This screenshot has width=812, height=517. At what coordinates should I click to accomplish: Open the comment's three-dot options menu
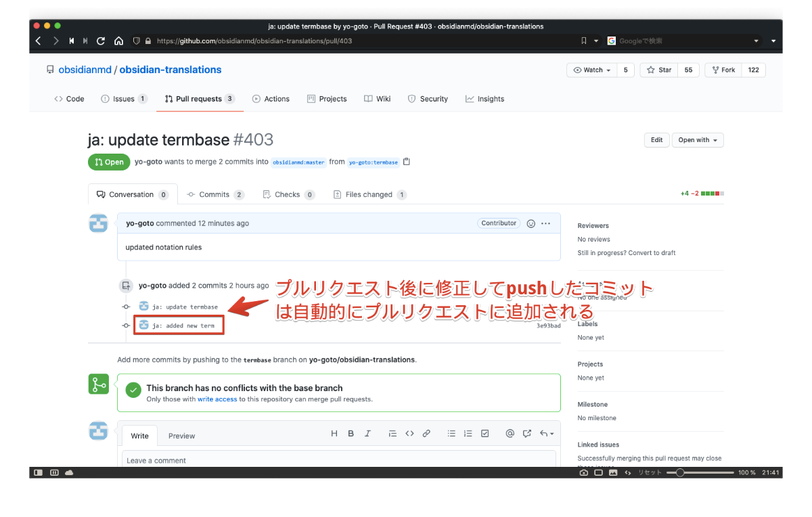[x=546, y=223]
